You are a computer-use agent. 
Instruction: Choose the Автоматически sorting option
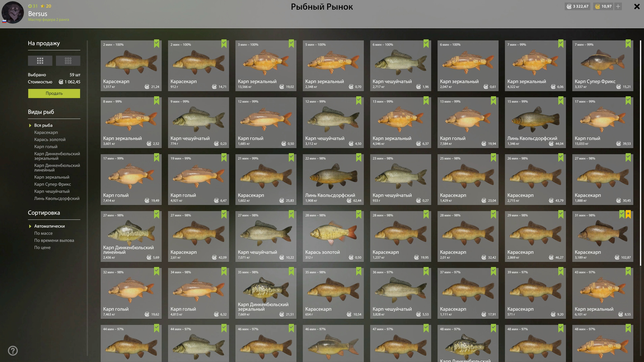click(49, 226)
